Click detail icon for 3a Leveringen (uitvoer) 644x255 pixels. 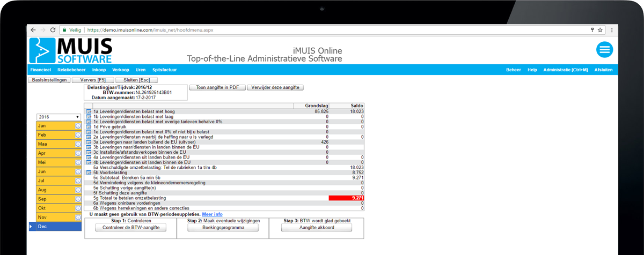pos(89,142)
